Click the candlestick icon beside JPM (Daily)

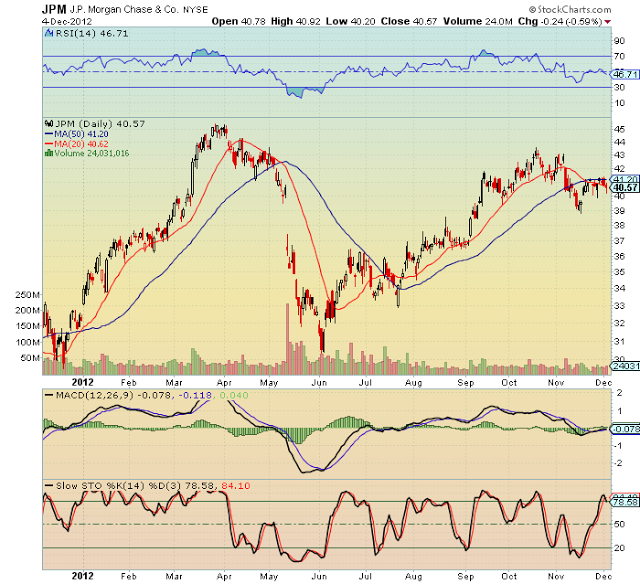point(49,123)
